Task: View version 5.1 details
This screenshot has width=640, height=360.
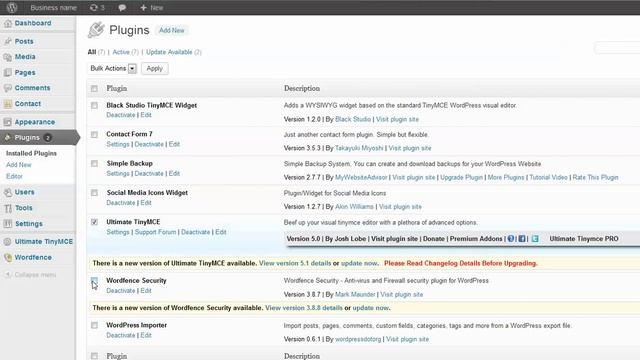Action: (295, 263)
